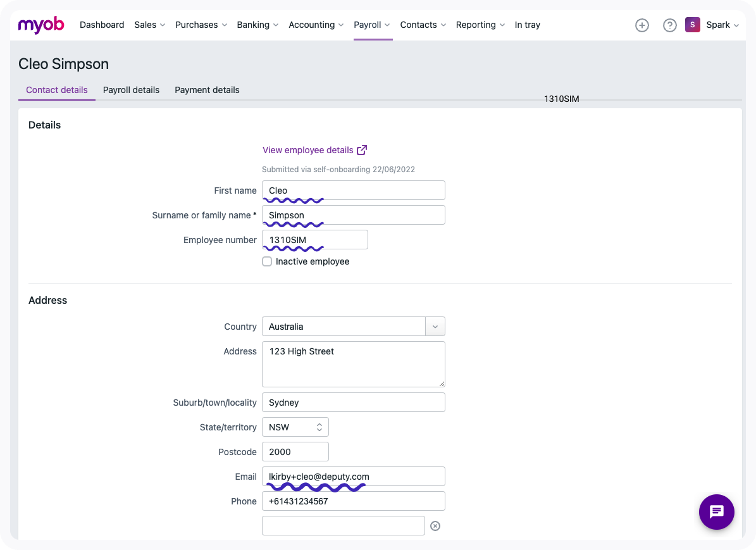Open the In tray menu item
The width and height of the screenshot is (756, 550).
coord(527,25)
